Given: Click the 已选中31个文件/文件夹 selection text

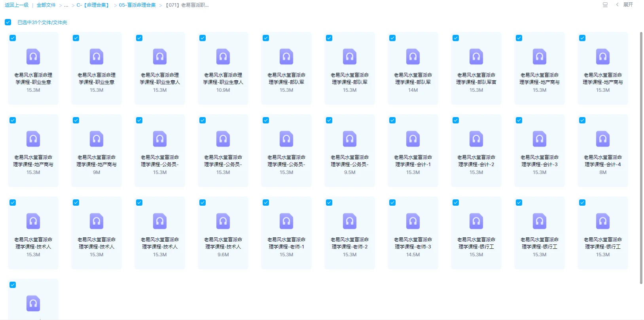Looking at the screenshot, I should pos(42,23).
